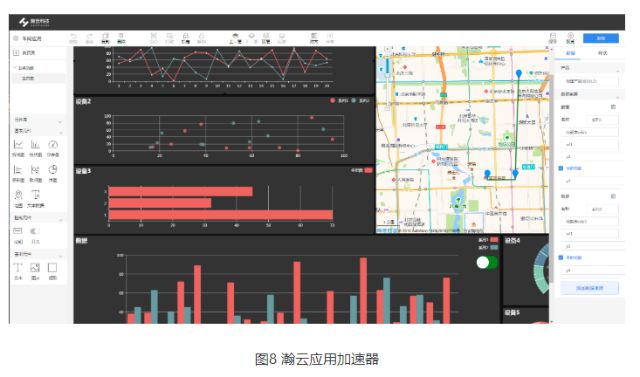Select the bar chart component icon
Viewport: 640px width, 377px height.
click(x=36, y=144)
